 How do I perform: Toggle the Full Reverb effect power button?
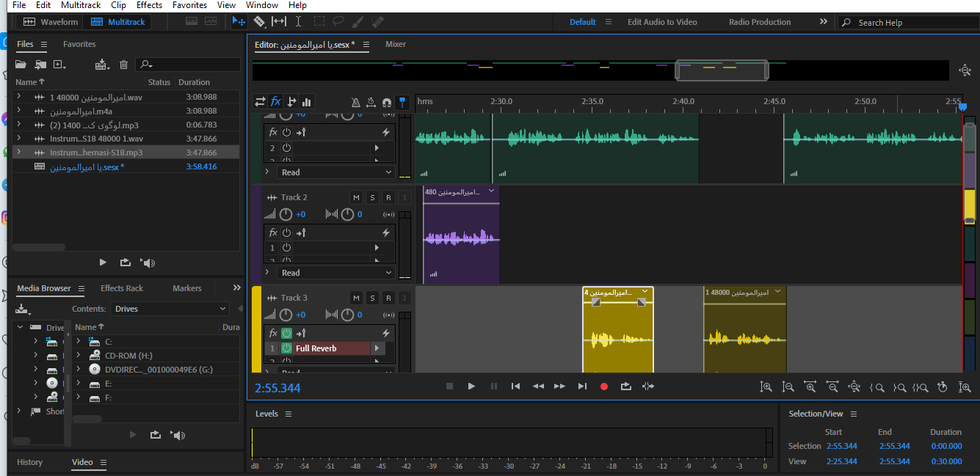286,348
